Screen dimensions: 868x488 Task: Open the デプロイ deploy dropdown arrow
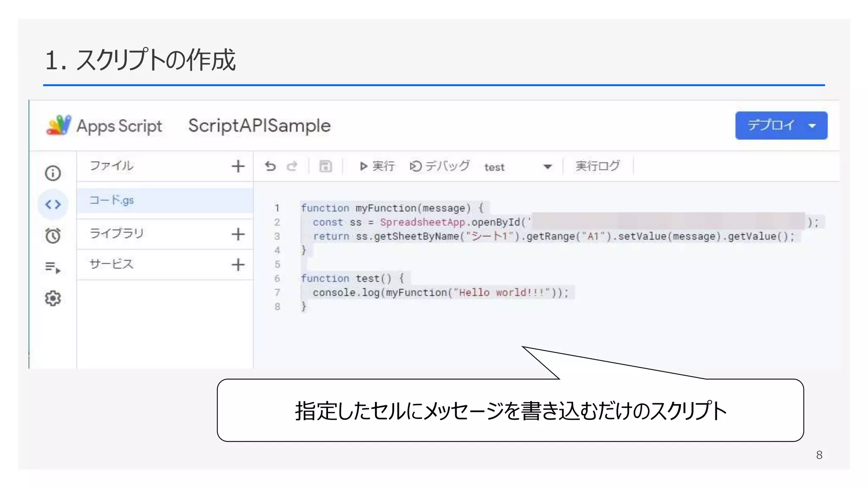tap(812, 126)
